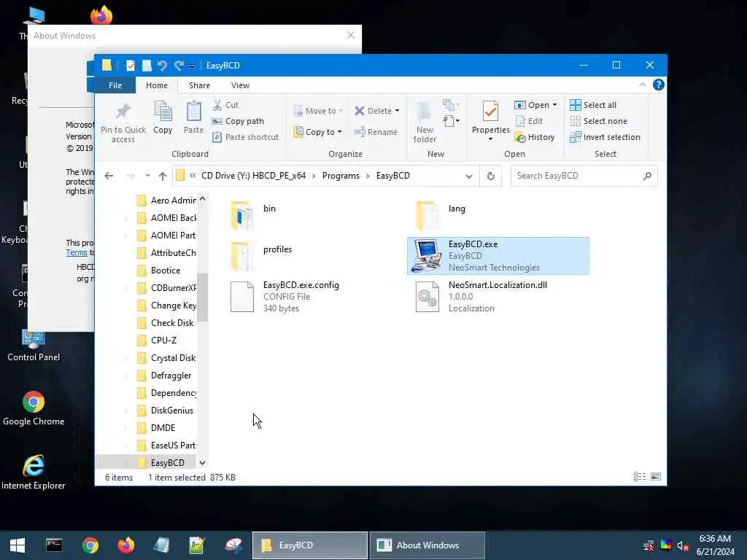Collapse the ribbon with chevron
This screenshot has width=747, height=560.
pos(642,85)
